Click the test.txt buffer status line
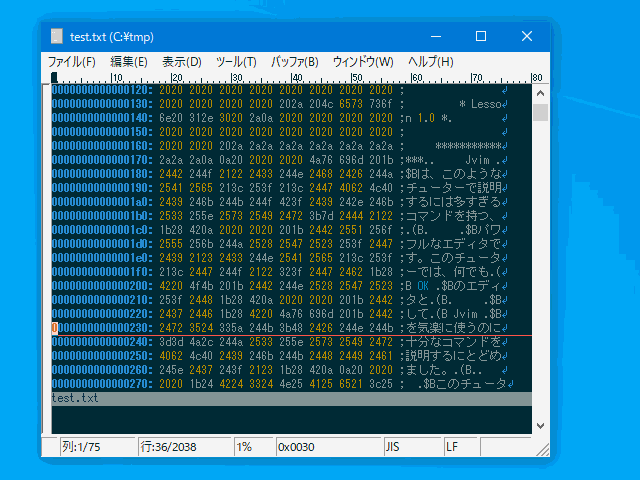Image resolution: width=640 pixels, height=480 pixels. click(291, 399)
